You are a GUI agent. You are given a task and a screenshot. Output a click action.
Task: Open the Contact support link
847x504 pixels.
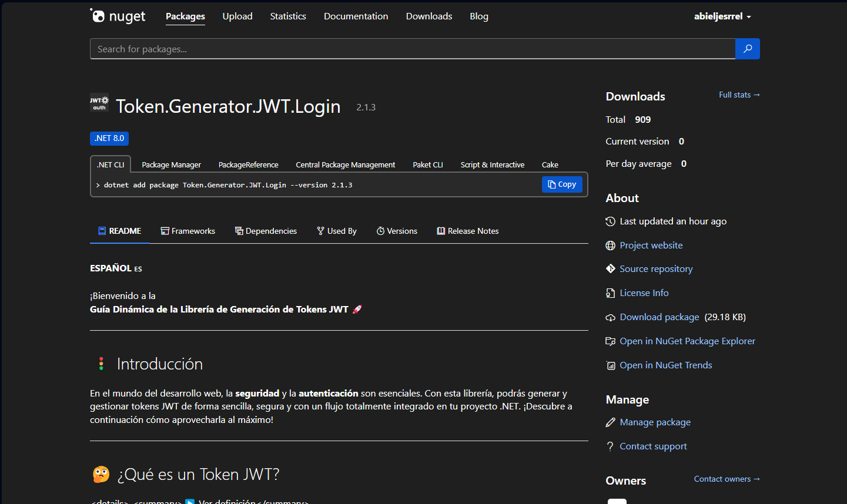[x=653, y=446]
